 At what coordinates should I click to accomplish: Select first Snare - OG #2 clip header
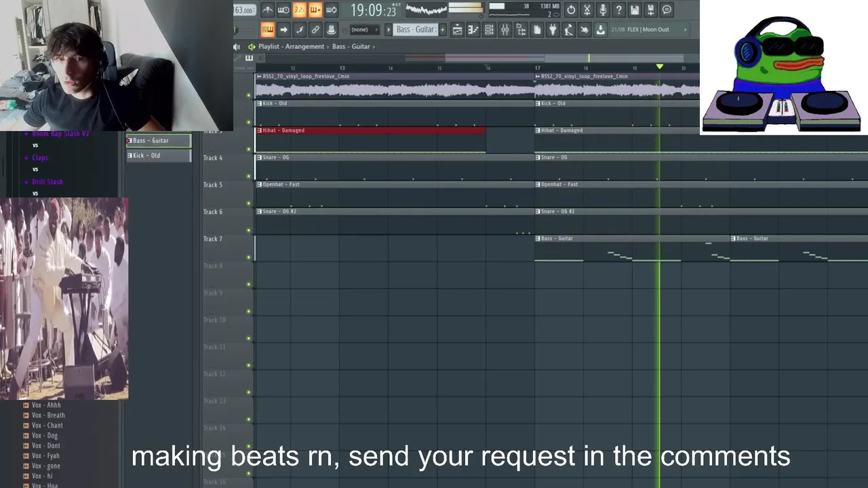395,211
